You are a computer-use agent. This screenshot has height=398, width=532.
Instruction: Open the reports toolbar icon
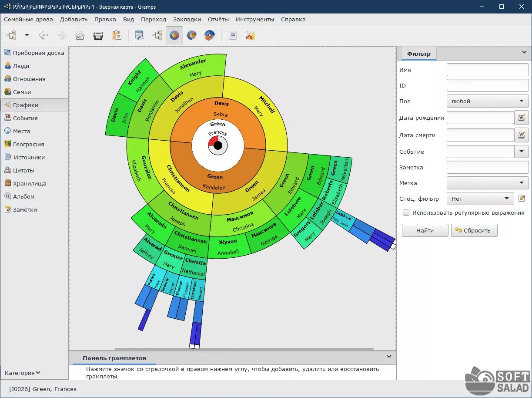[233, 35]
